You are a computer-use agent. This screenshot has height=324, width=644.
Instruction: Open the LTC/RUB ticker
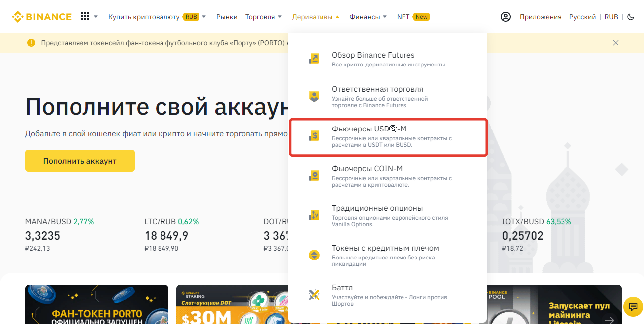click(172, 235)
